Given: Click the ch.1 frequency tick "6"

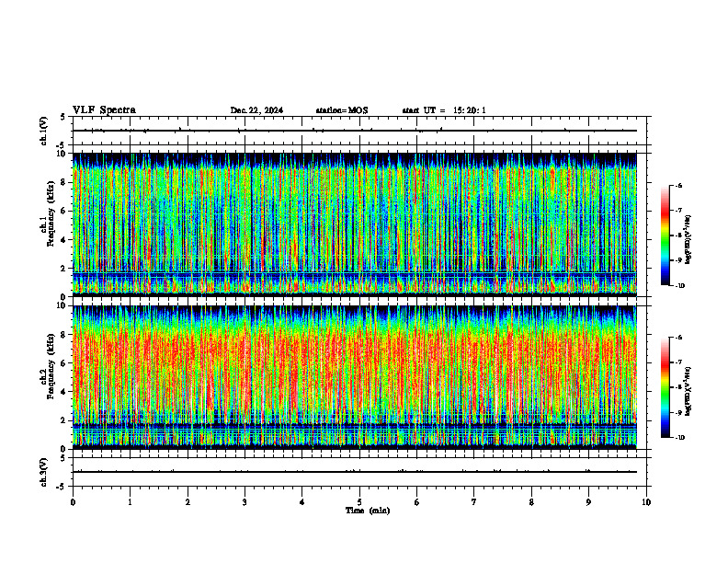Looking at the screenshot, I should point(64,212).
